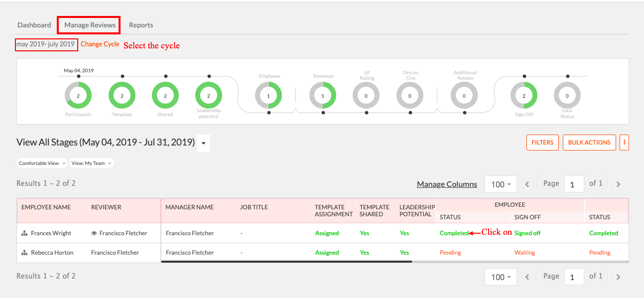Click Signed off for Frances Wright
This screenshot has height=298, width=644.
[x=527, y=233]
